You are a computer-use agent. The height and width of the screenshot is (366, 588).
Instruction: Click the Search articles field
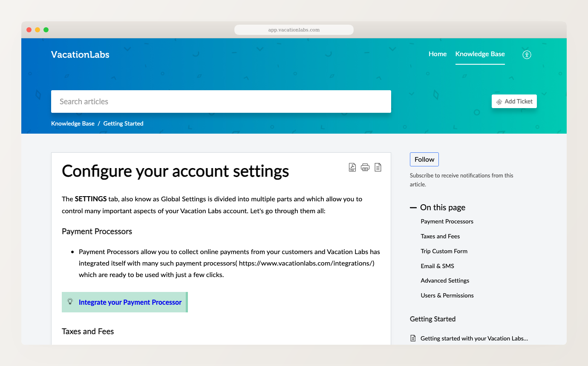221,102
